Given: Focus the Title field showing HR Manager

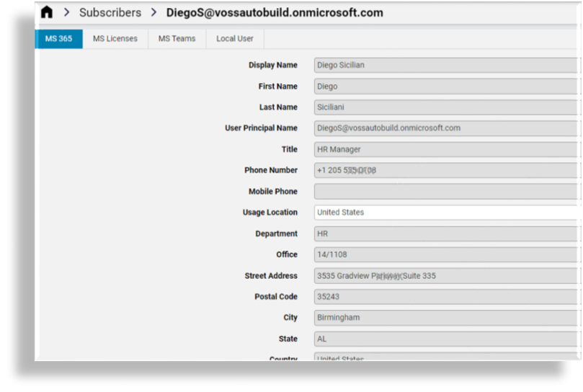Looking at the screenshot, I should pyautogui.click(x=446, y=150).
